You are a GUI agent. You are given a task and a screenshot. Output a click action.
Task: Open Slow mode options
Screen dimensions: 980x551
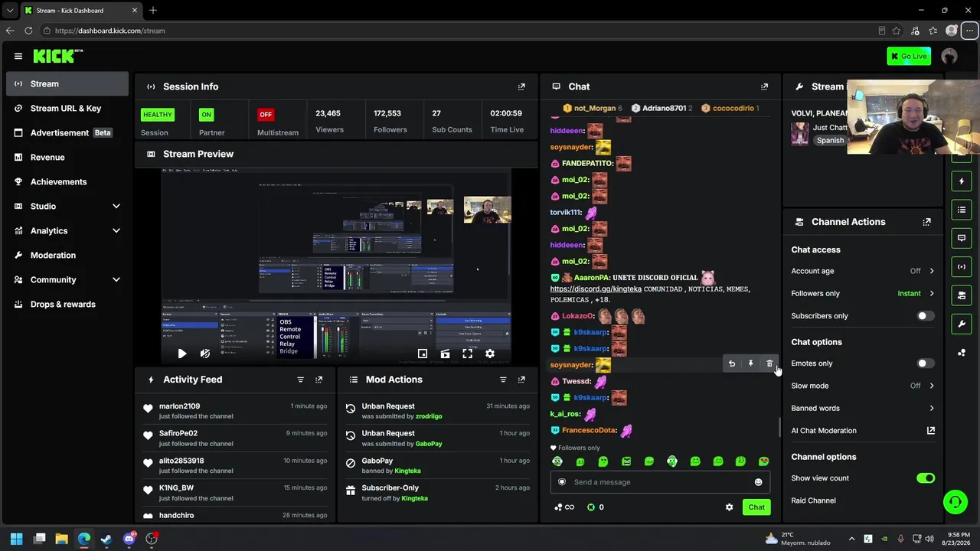863,386
